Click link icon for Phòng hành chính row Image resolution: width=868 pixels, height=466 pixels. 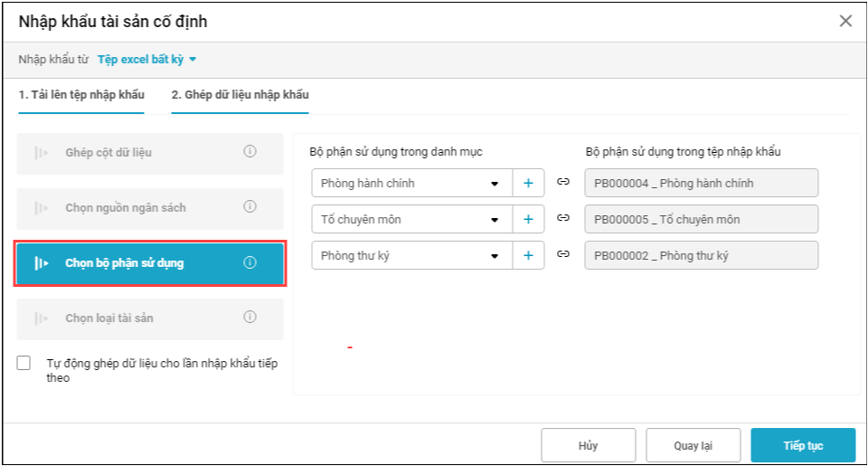[x=563, y=183]
